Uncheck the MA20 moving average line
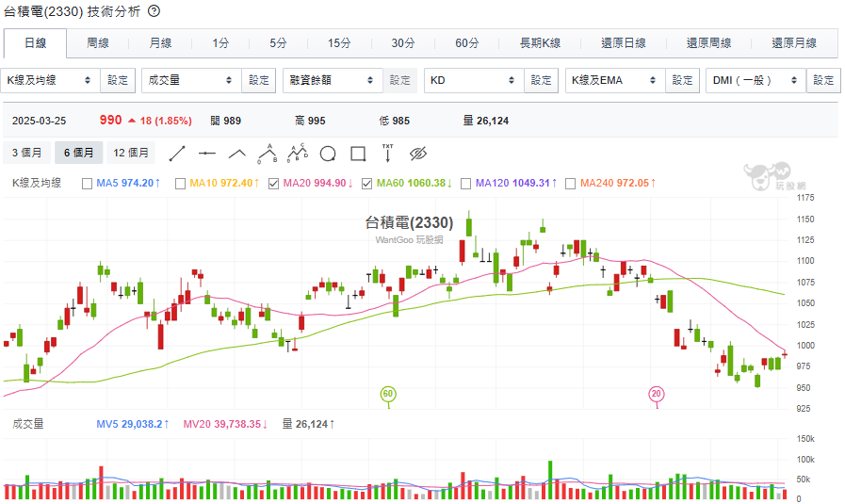This screenshot has height=504, width=845. [274, 183]
